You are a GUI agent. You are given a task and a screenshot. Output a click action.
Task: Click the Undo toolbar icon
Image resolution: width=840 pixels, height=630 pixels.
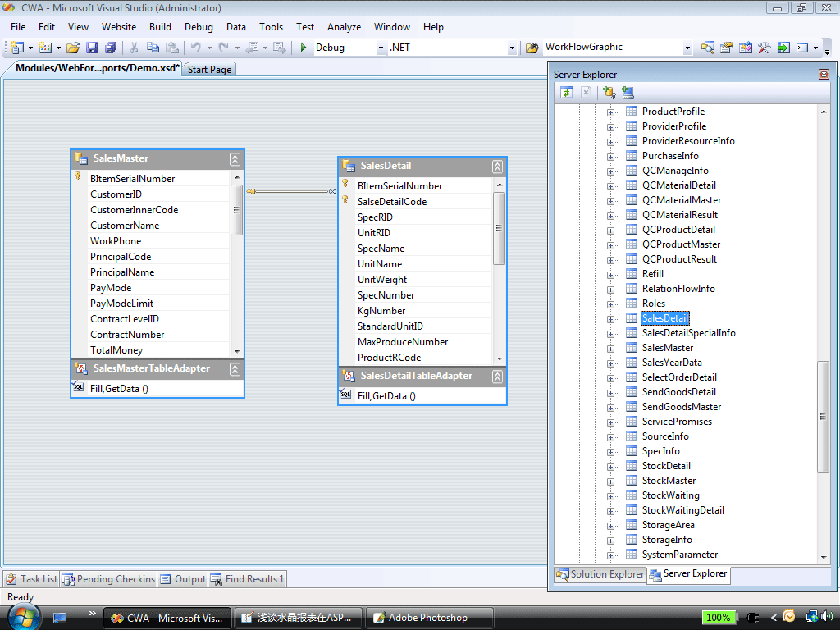tap(196, 48)
